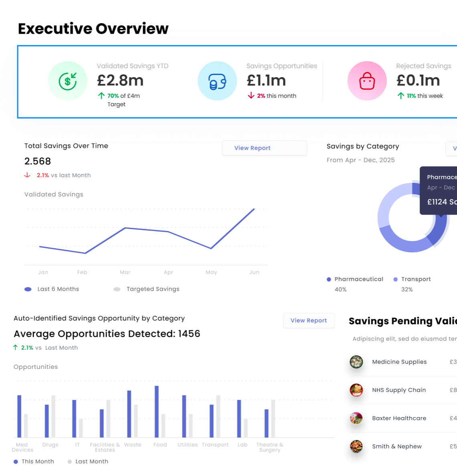Toggle the Transport legend entry
Screen dimensions: 457x476
[412, 279]
